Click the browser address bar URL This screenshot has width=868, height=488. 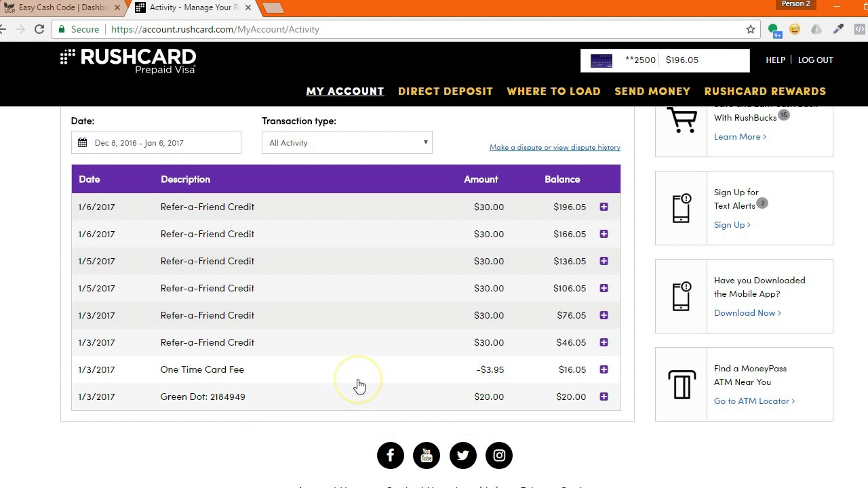(x=215, y=29)
